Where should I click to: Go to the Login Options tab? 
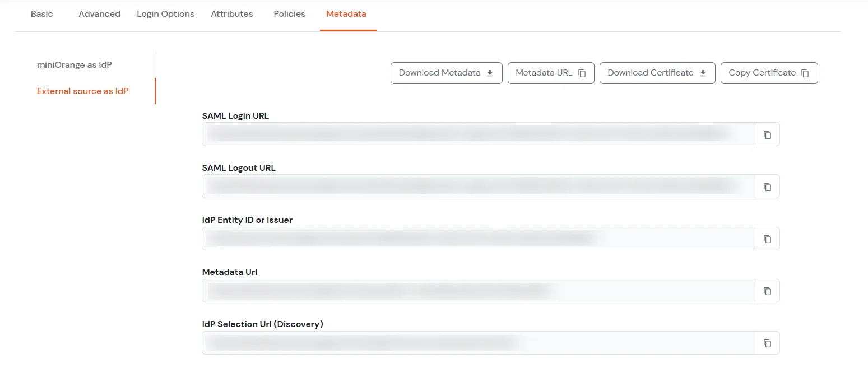[x=165, y=13]
